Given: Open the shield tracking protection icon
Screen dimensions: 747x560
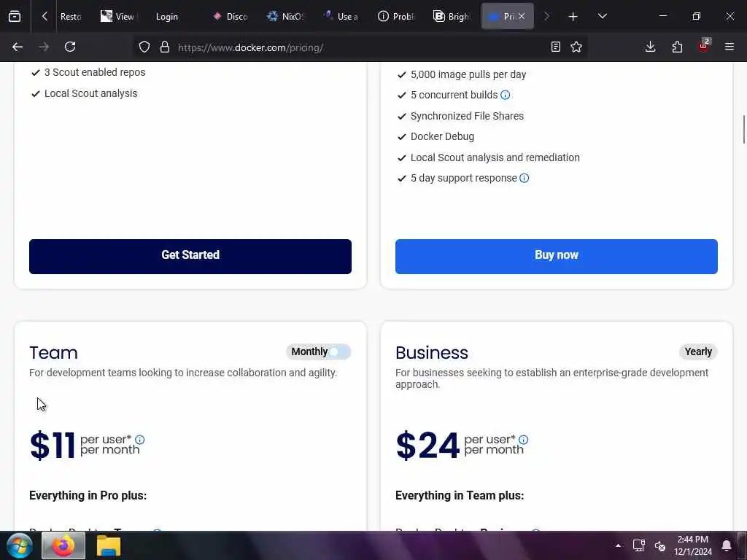Looking at the screenshot, I should point(144,47).
